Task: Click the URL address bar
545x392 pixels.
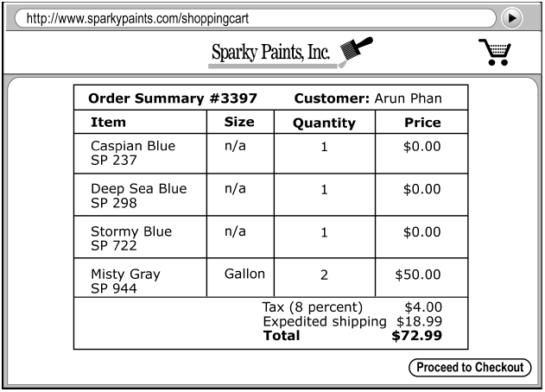Action: coord(257,17)
